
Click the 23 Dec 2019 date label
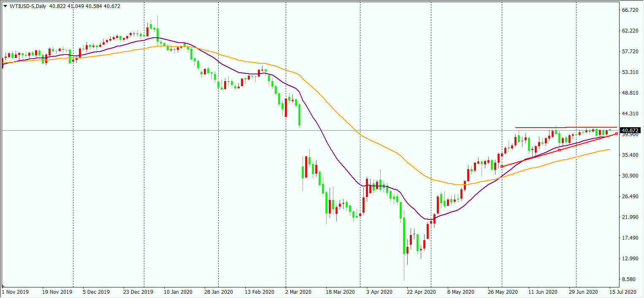coord(139,292)
